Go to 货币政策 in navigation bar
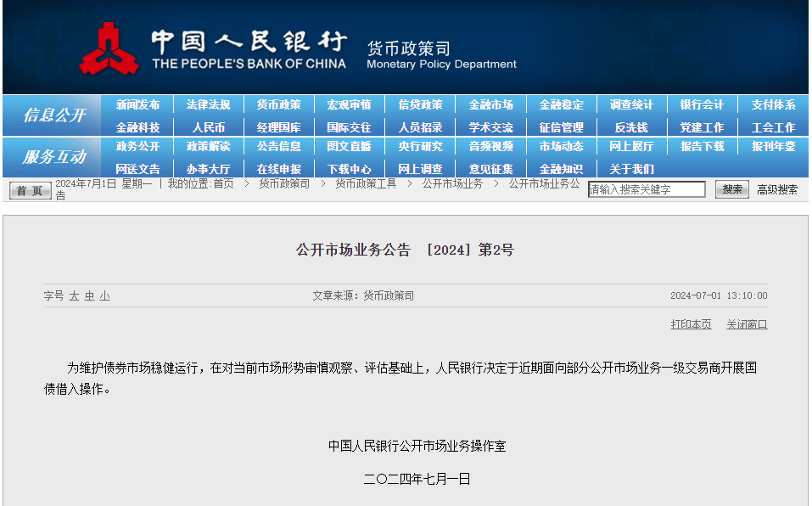 278,104
